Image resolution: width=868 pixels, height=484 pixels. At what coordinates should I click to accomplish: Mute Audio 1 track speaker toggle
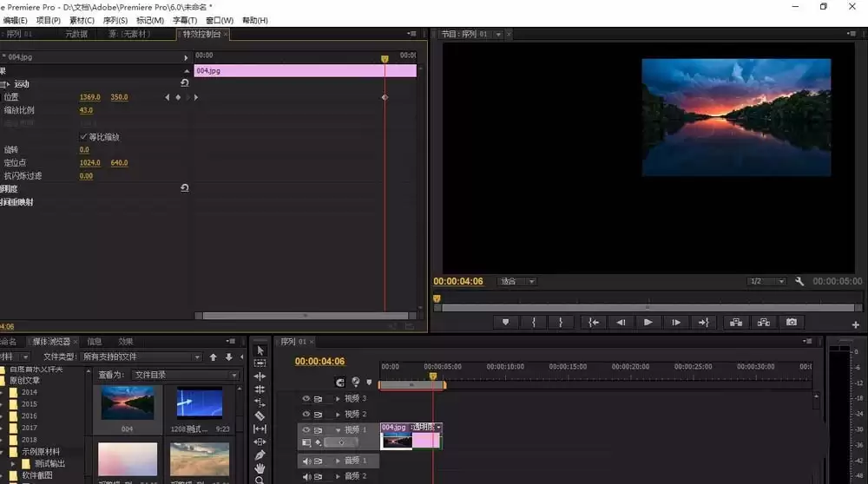tap(306, 461)
